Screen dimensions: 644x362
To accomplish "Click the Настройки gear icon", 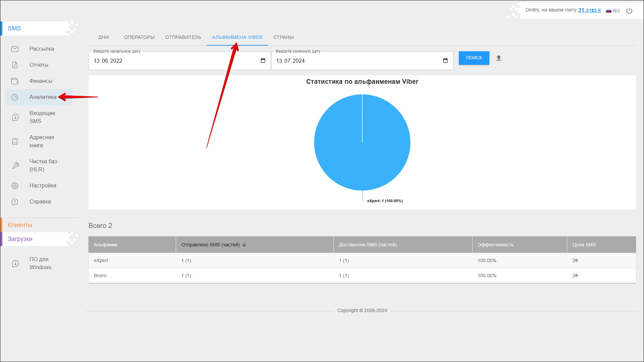I will pos(15,186).
